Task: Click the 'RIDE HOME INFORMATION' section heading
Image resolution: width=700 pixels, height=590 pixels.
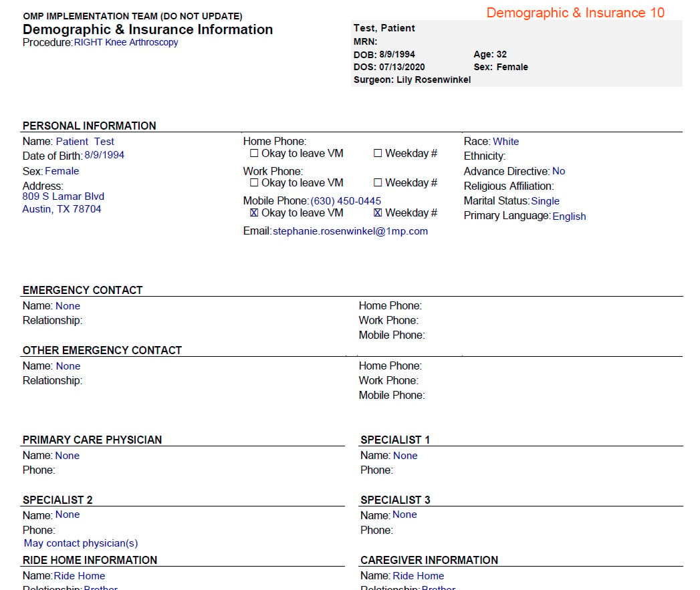Action: click(x=90, y=560)
